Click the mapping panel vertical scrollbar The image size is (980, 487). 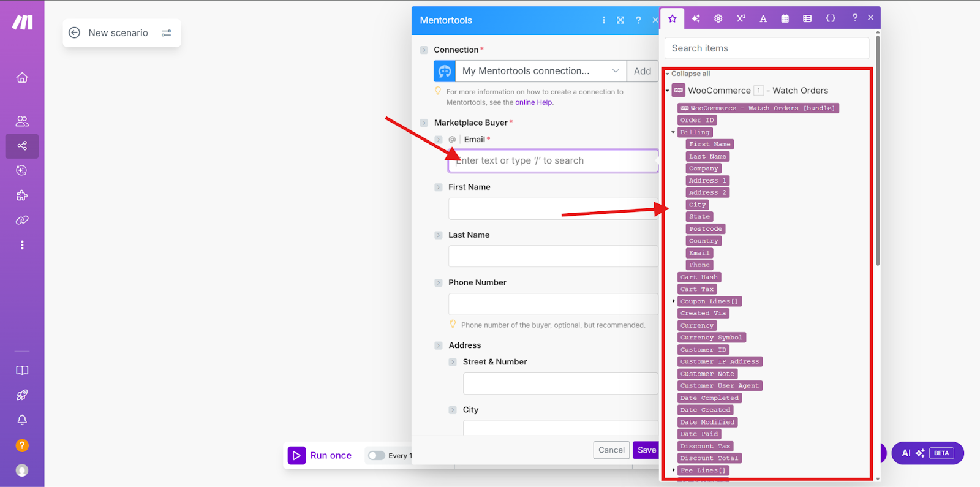878,150
